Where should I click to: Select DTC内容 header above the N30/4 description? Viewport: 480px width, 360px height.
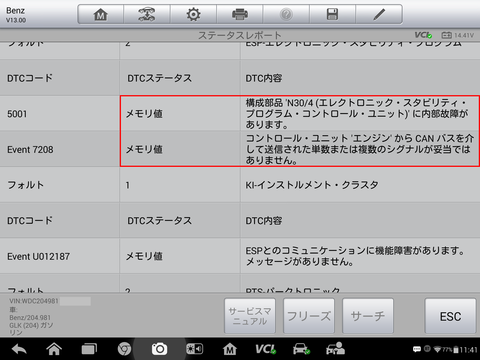pyautogui.click(x=264, y=78)
